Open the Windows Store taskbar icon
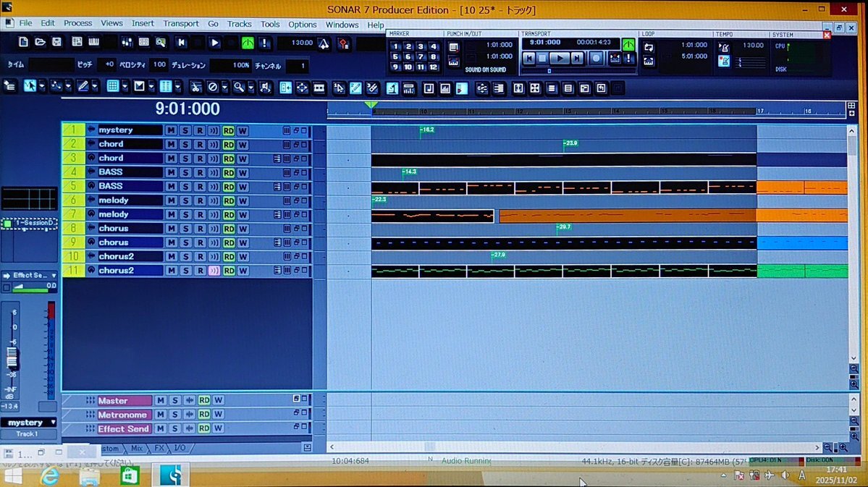The width and height of the screenshot is (868, 487). pyautogui.click(x=130, y=475)
